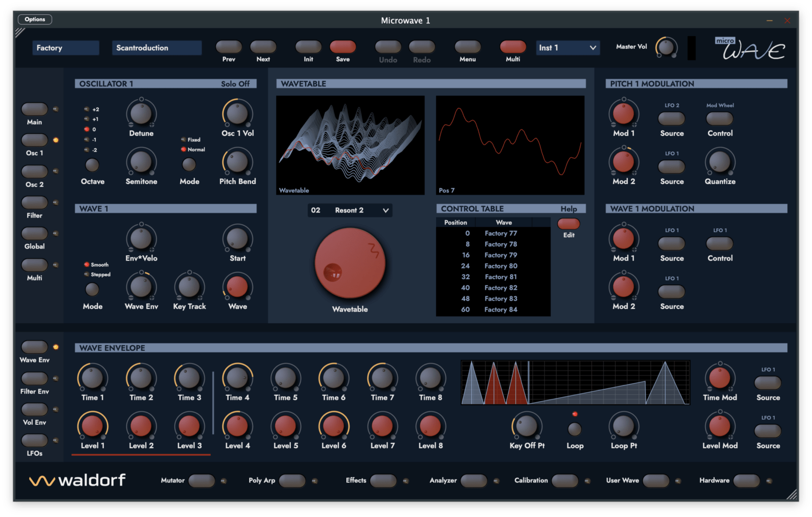Viewport: 812px width, 517px height.
Task: Enable the Poly Arp toggle
Action: (x=292, y=481)
